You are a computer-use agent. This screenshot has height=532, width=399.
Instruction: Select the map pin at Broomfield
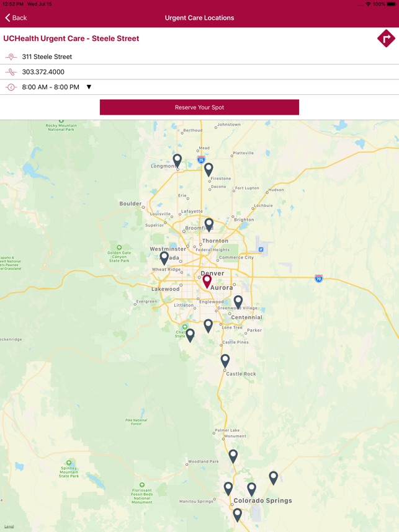(209, 225)
